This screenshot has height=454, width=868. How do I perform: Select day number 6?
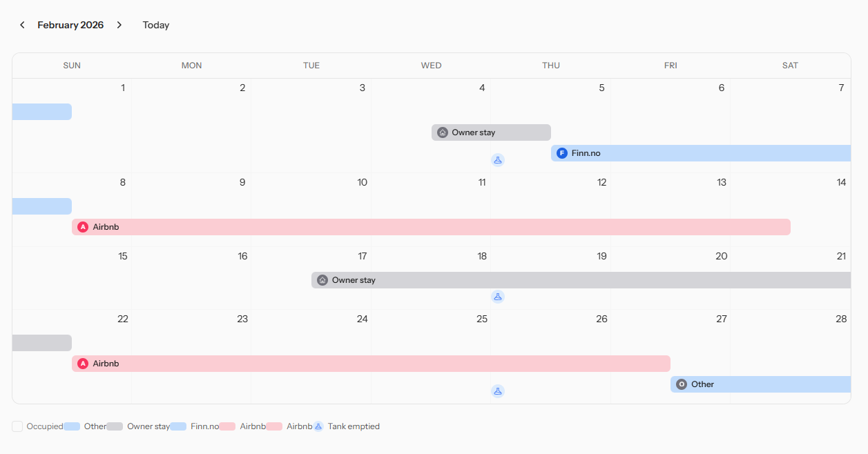click(x=722, y=88)
